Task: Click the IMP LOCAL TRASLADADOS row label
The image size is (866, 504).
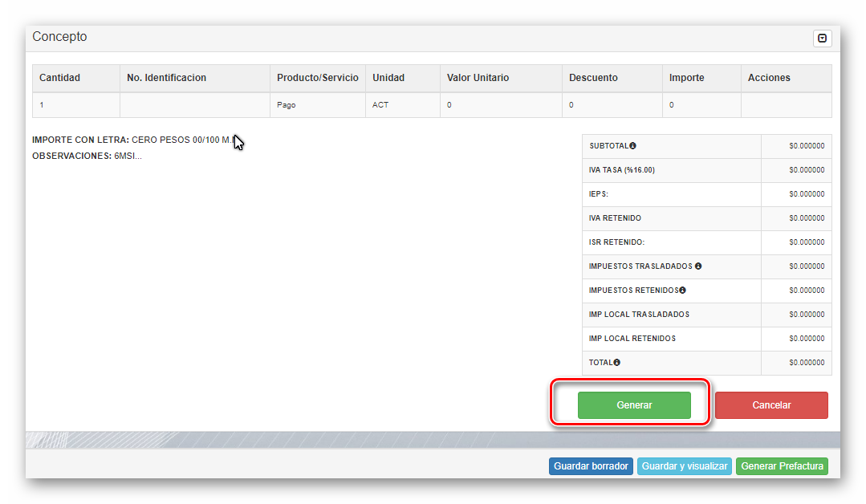Action: tap(639, 314)
